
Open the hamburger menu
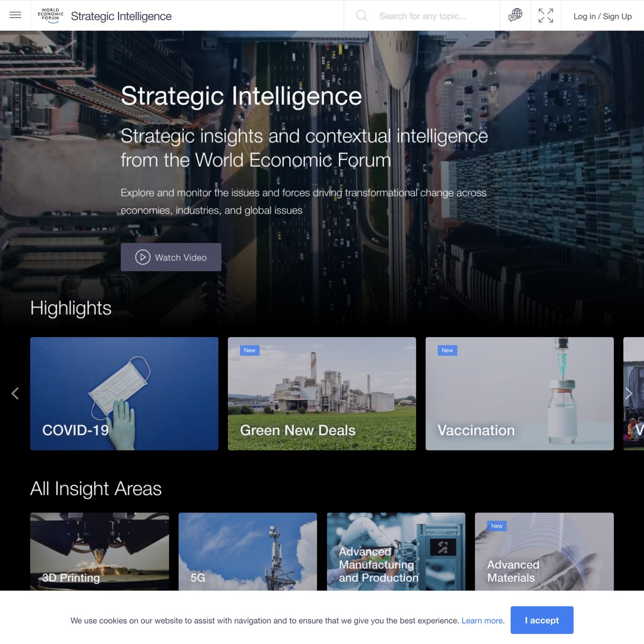click(15, 16)
